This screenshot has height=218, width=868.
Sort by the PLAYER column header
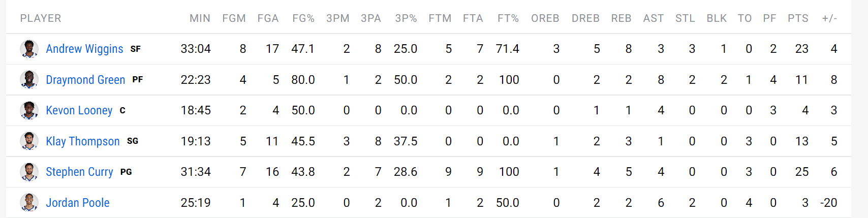click(x=41, y=18)
